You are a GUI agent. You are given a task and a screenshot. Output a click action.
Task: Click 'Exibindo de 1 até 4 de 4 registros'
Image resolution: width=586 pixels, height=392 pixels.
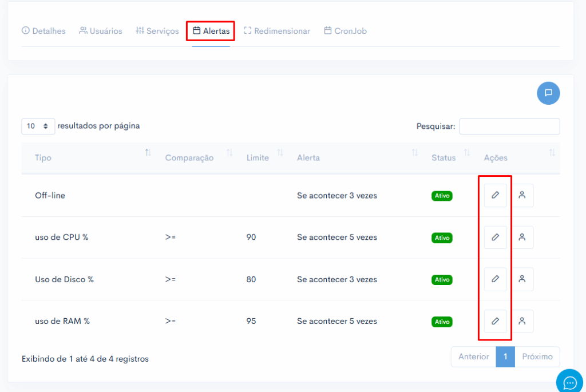[x=85, y=359]
